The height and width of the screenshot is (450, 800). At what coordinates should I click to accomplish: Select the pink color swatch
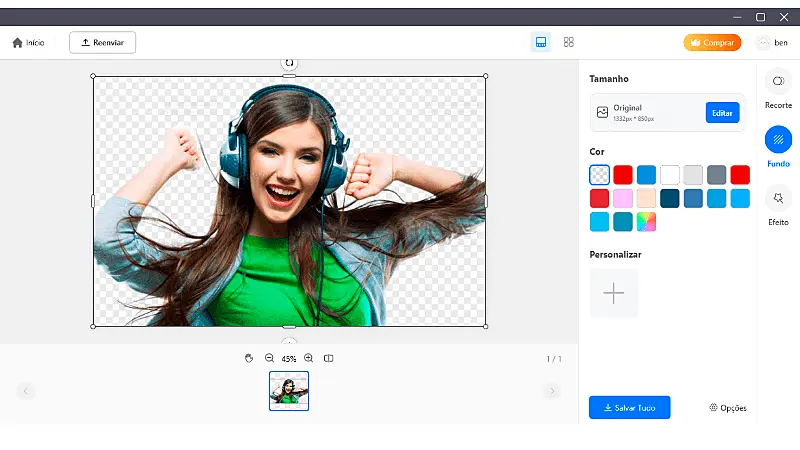(x=622, y=198)
